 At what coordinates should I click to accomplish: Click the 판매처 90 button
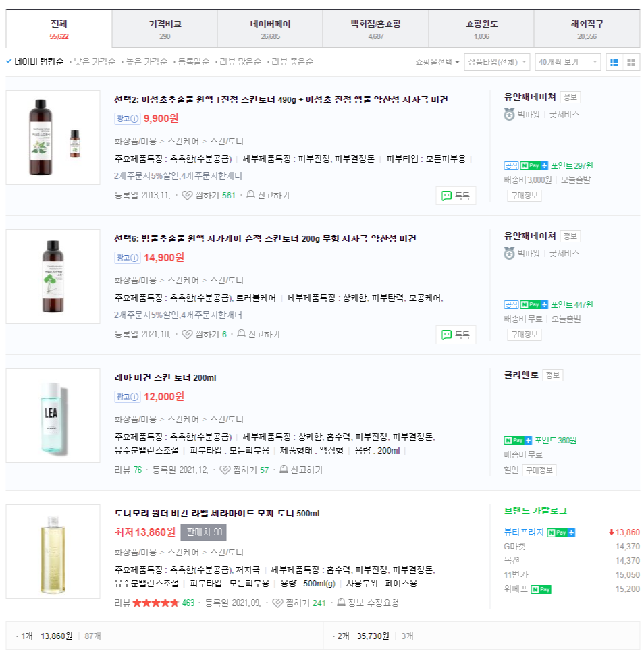pyautogui.click(x=204, y=532)
